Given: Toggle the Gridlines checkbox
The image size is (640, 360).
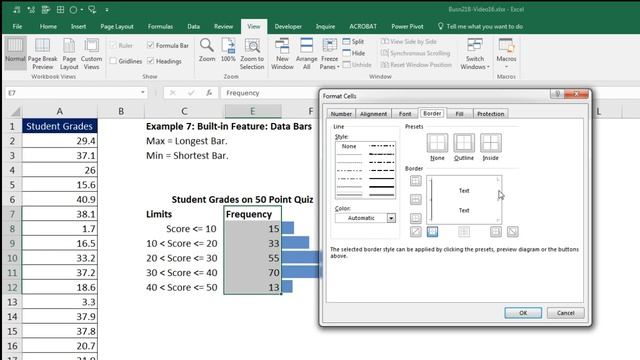Looking at the screenshot, I should pos(113,61).
